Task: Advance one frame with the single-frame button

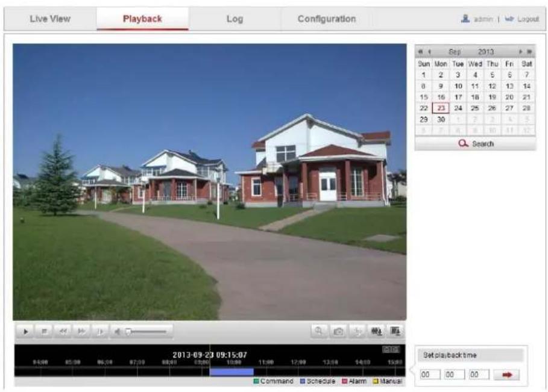Action: (100, 331)
